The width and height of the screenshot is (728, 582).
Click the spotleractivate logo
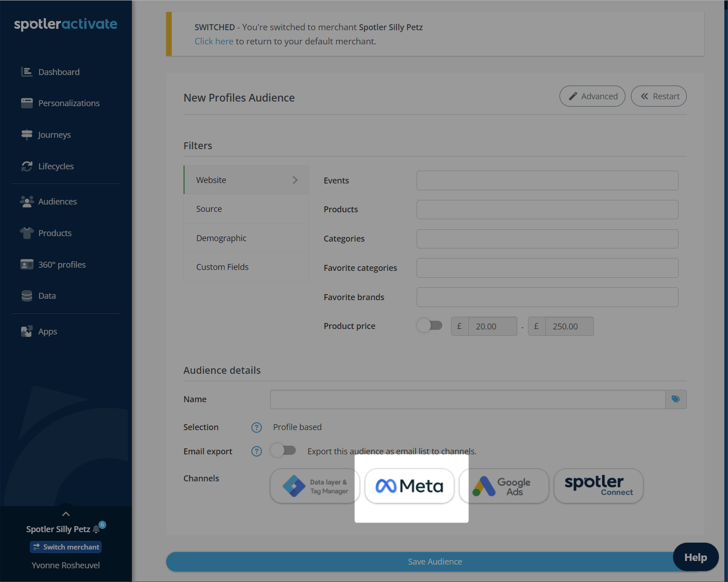(x=65, y=24)
